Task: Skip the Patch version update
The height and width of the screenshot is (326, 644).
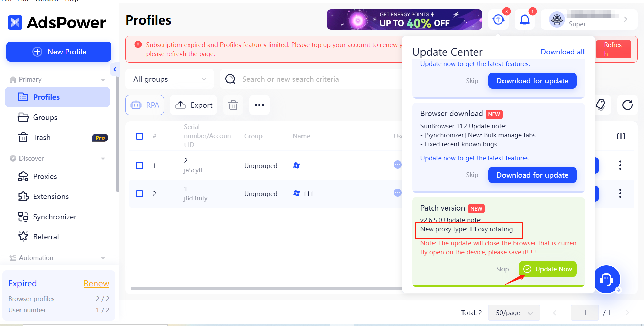Action: coord(502,269)
